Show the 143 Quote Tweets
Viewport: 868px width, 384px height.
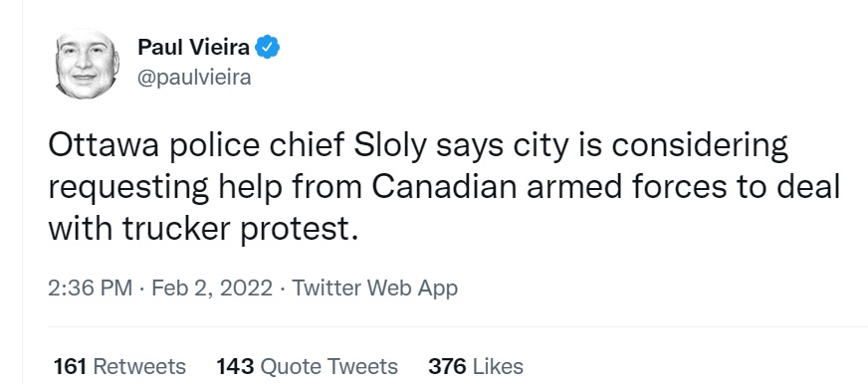coord(308,366)
